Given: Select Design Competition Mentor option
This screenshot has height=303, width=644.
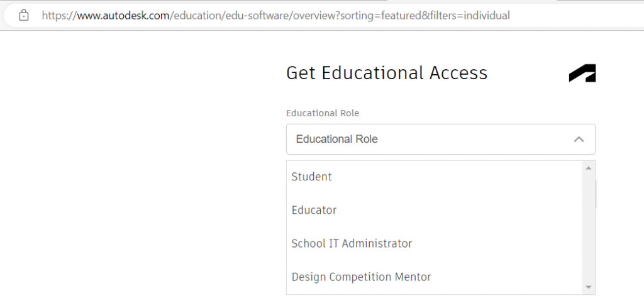Looking at the screenshot, I should 361,277.
